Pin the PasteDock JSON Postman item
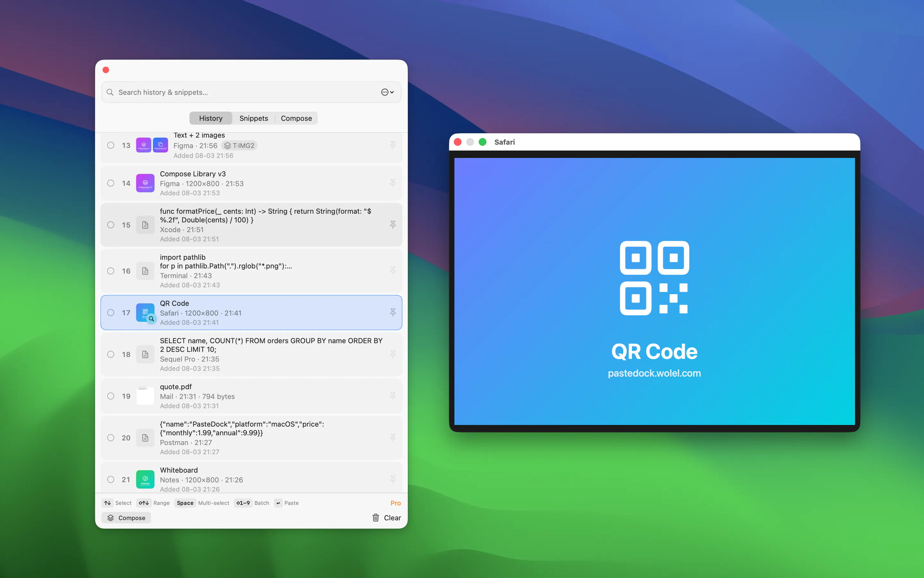Screen dimensions: 924x578 [392, 438]
